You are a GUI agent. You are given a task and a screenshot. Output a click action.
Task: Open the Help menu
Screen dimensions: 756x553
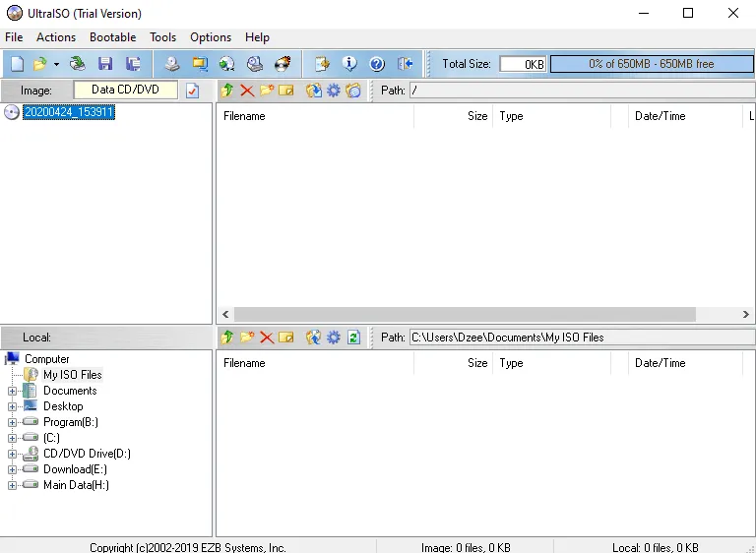coord(257,37)
